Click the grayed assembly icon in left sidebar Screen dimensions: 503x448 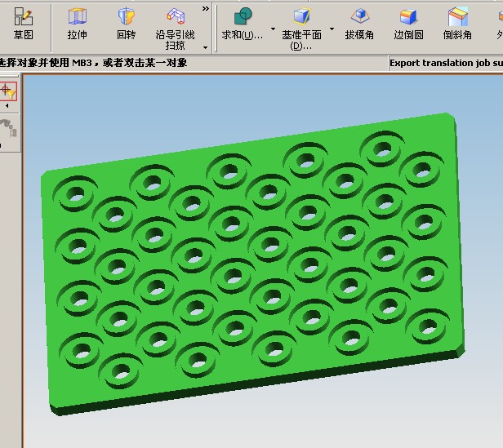[9, 127]
